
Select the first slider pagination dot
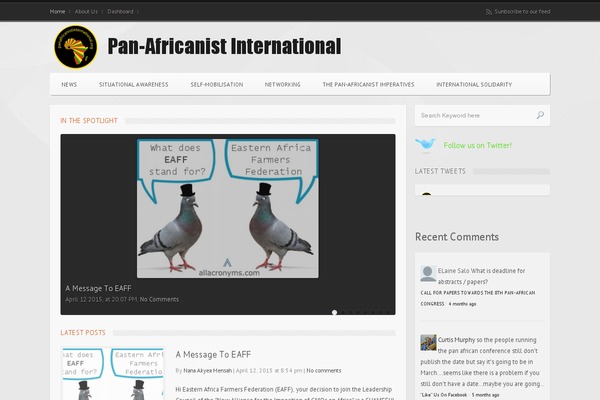pos(334,312)
